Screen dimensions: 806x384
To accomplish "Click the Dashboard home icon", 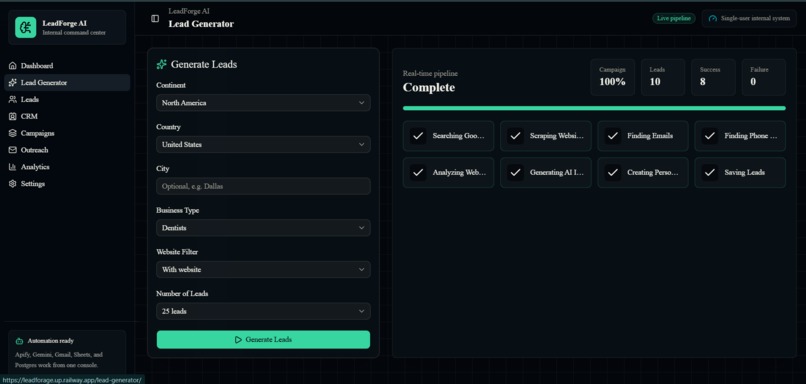I will tap(13, 66).
